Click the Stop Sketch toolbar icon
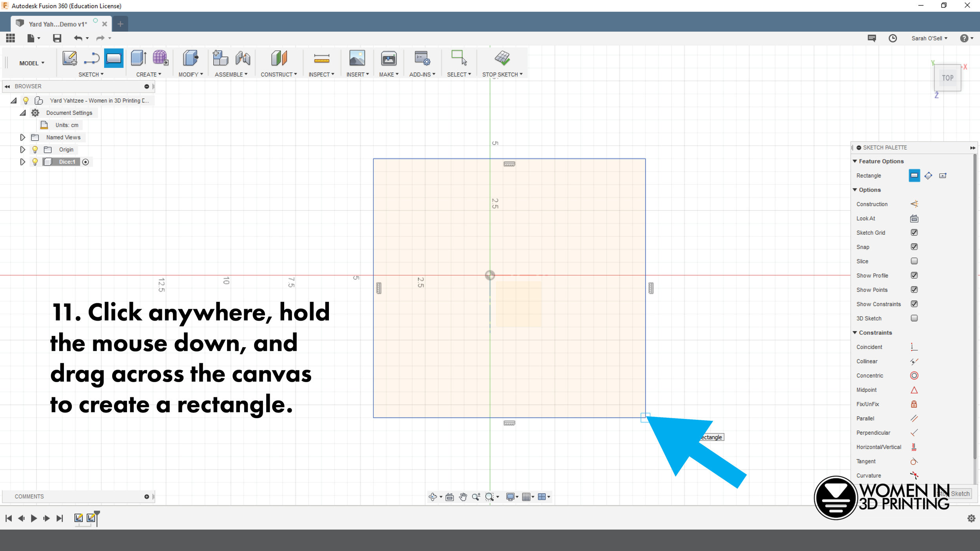The width and height of the screenshot is (980, 551). click(502, 58)
